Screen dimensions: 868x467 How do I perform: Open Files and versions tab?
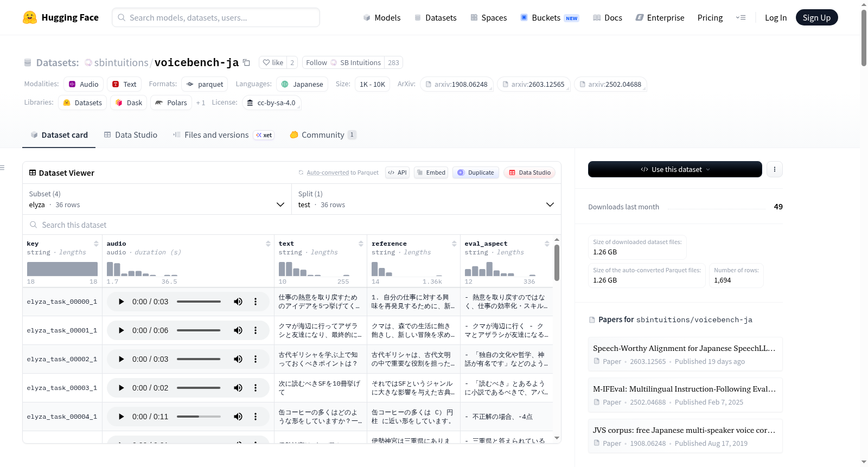[x=223, y=135]
